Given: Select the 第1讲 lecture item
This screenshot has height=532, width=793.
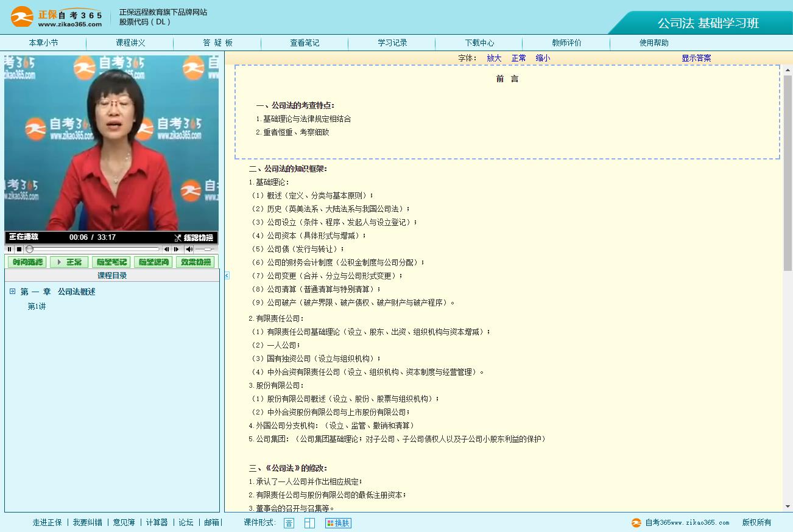Looking at the screenshot, I should pyautogui.click(x=37, y=306).
